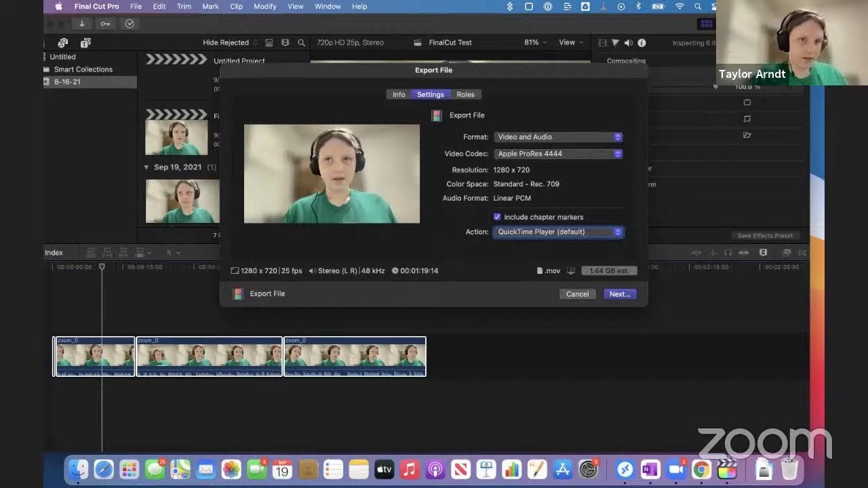Select the Sep 19 browser clip thumbnail
The height and width of the screenshot is (488, 868).
click(x=182, y=201)
